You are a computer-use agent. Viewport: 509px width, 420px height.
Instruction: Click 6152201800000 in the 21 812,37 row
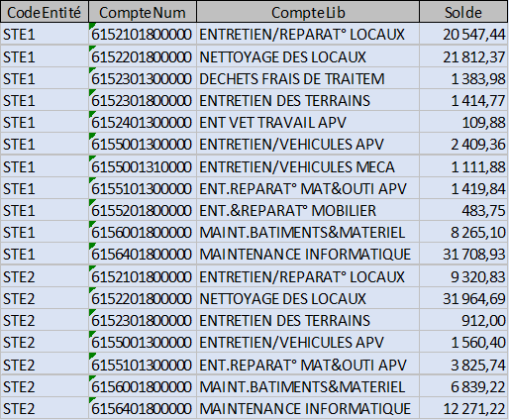point(142,57)
